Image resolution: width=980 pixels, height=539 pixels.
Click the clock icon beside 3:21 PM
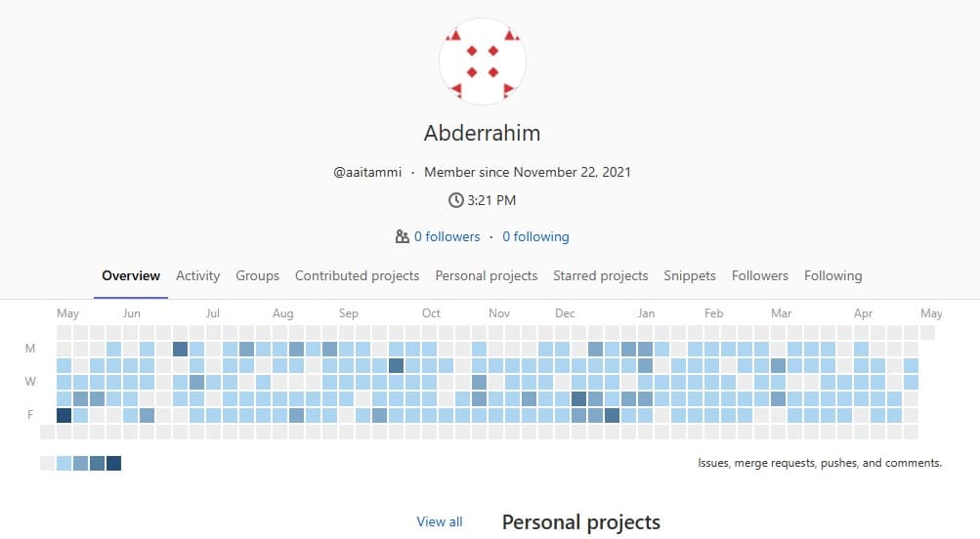455,200
